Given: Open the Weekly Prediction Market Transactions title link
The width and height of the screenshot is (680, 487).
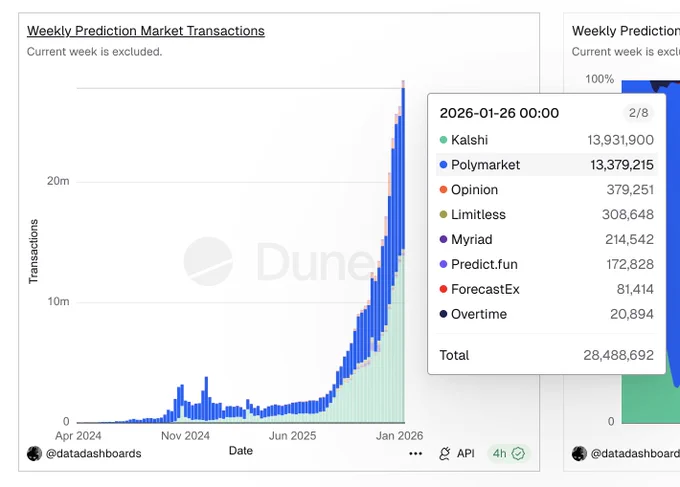Looking at the screenshot, I should pyautogui.click(x=146, y=31).
